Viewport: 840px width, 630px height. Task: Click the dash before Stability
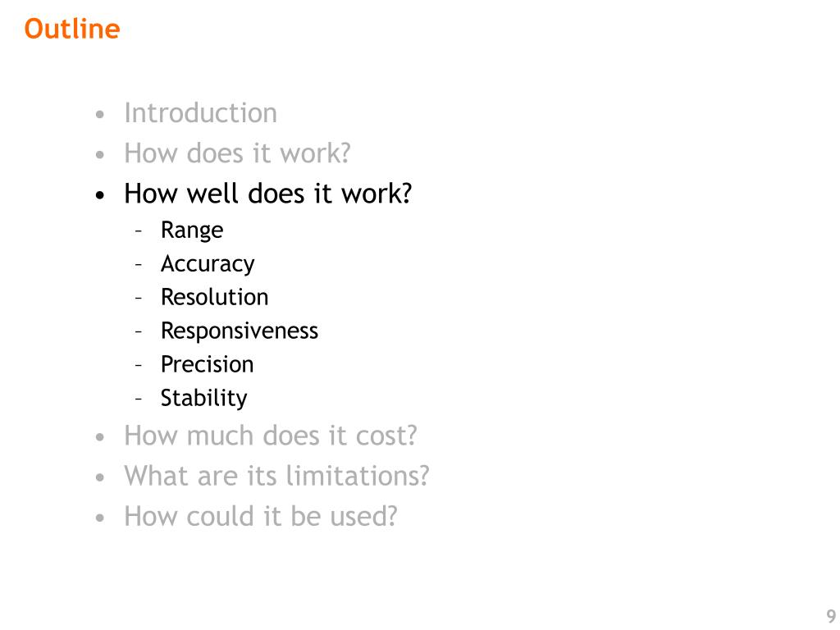pyautogui.click(x=139, y=399)
